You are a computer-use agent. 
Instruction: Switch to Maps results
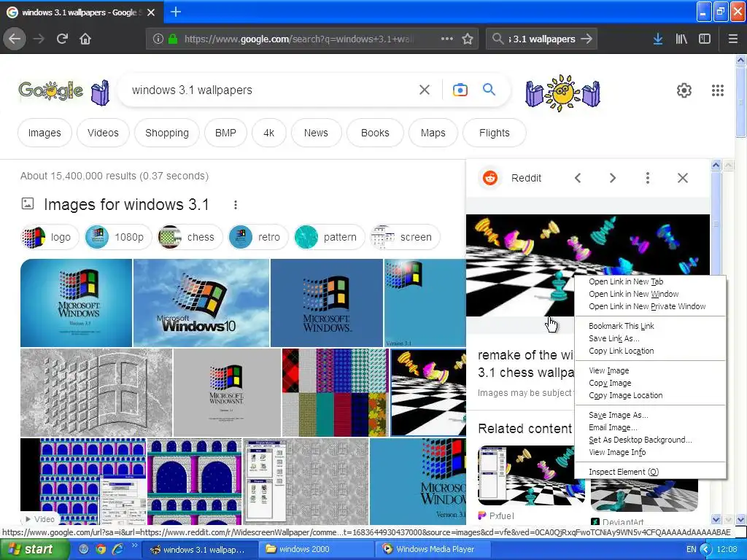pos(433,133)
